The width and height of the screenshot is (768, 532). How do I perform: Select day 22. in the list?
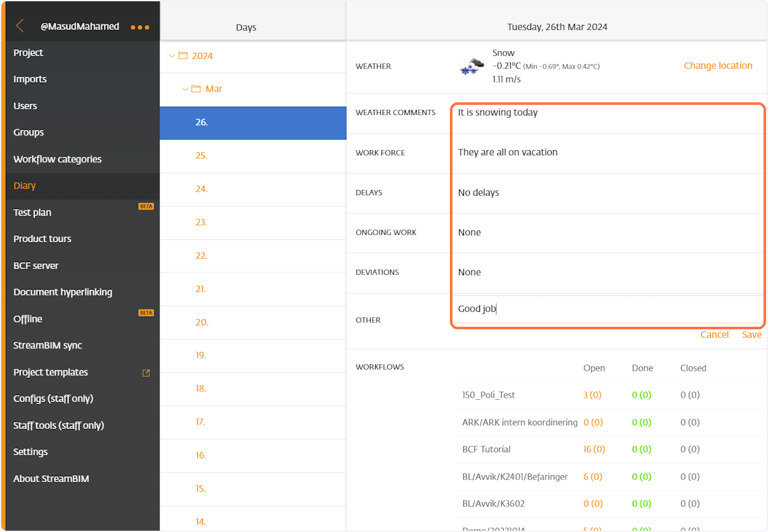253,256
